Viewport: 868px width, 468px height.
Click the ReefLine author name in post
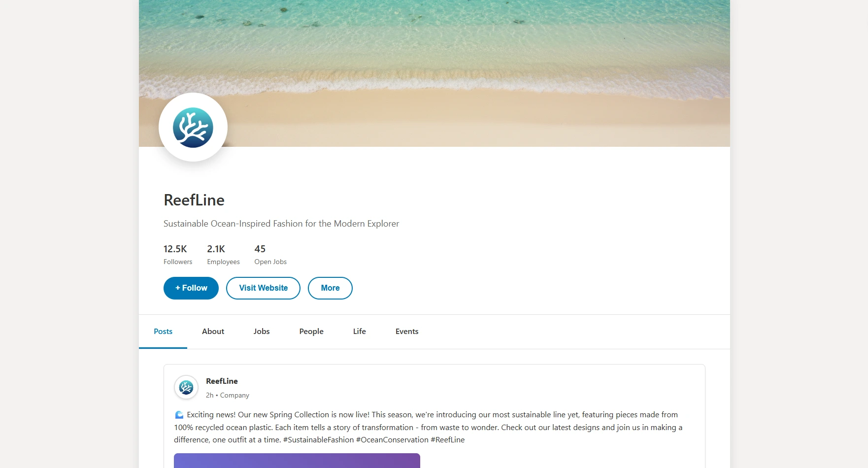(x=222, y=381)
